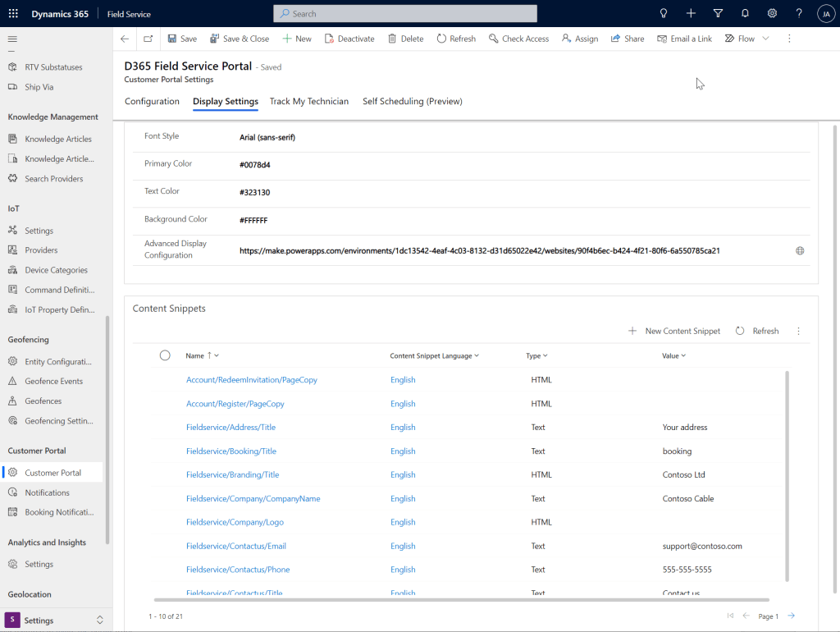Viewport: 840px width, 632px height.
Task: Open the Settings area switcher at the bottom
Action: [x=55, y=621]
